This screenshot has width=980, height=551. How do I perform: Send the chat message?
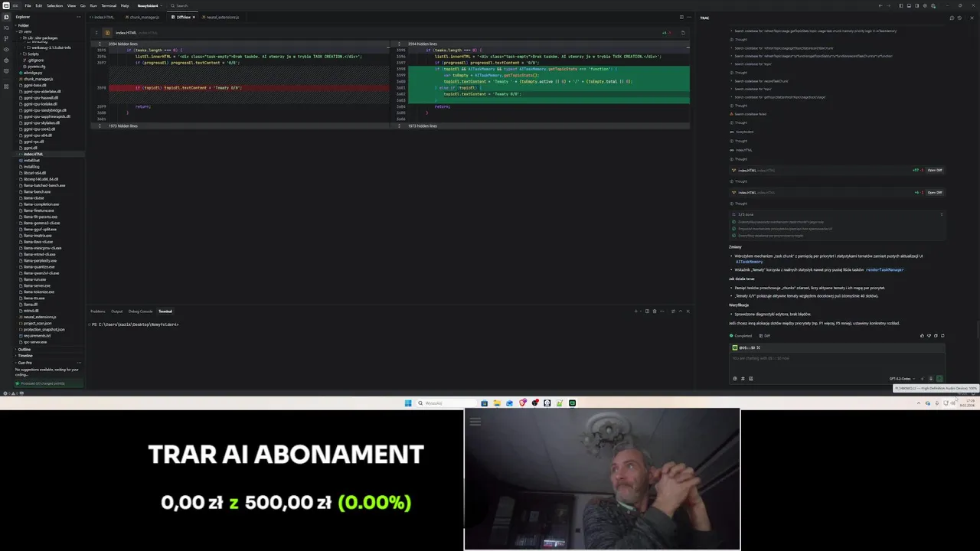click(x=939, y=379)
